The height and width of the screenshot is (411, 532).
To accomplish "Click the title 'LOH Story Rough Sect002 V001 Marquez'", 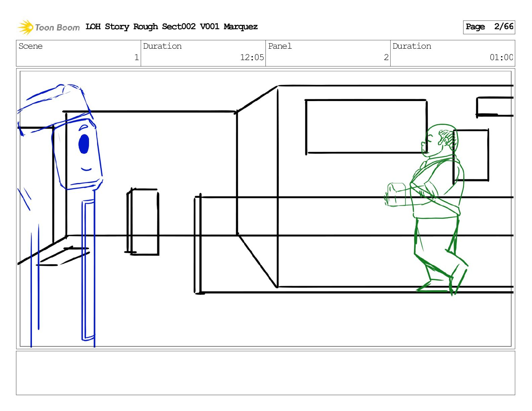I will 172,27.
